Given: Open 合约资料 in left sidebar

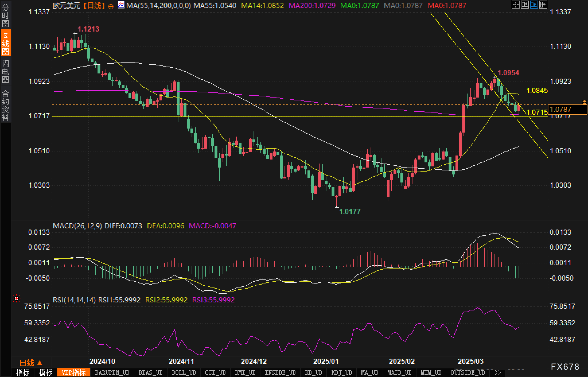Looking at the screenshot, I should (x=5, y=106).
